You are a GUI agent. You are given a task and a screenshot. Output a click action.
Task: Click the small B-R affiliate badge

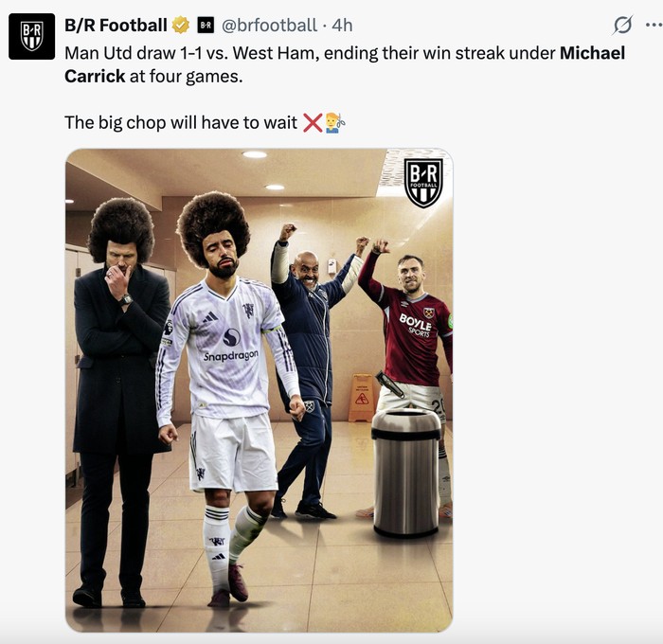[x=206, y=26]
